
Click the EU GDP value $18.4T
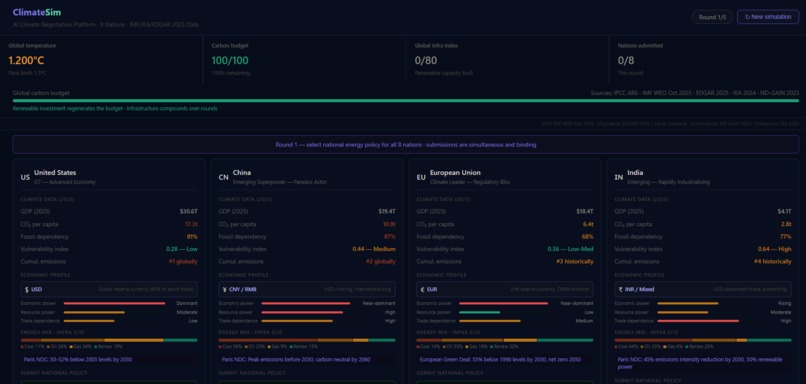click(x=585, y=211)
